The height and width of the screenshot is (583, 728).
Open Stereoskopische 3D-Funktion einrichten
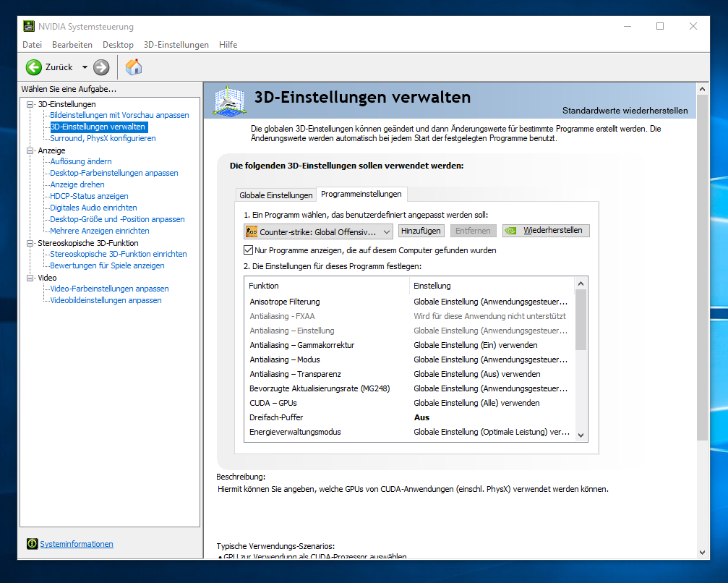(119, 254)
